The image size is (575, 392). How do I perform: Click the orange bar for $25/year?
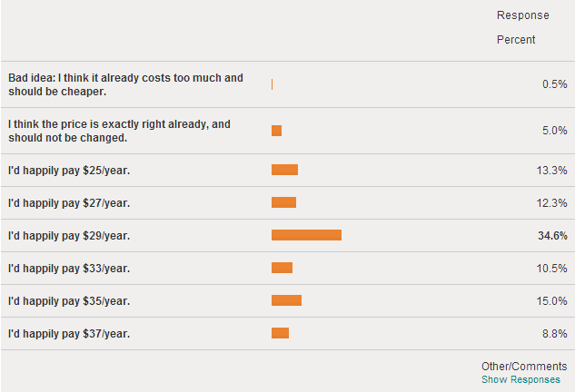coord(284,170)
